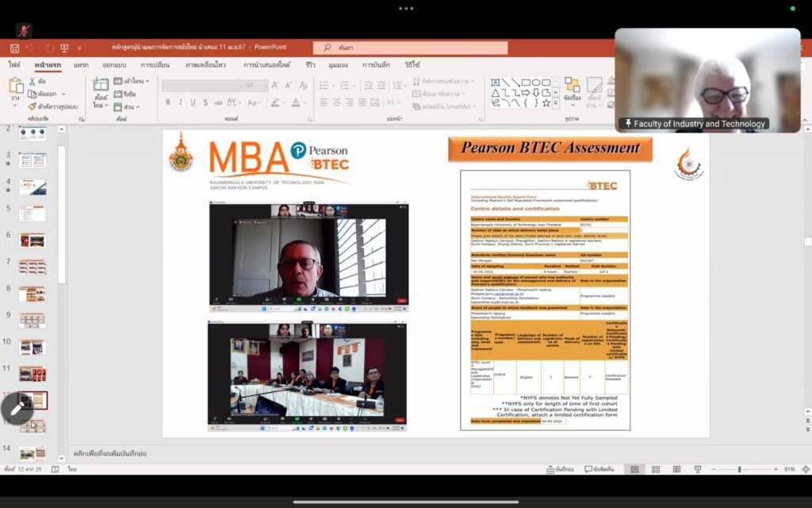Expand the shapes gallery

[x=555, y=103]
